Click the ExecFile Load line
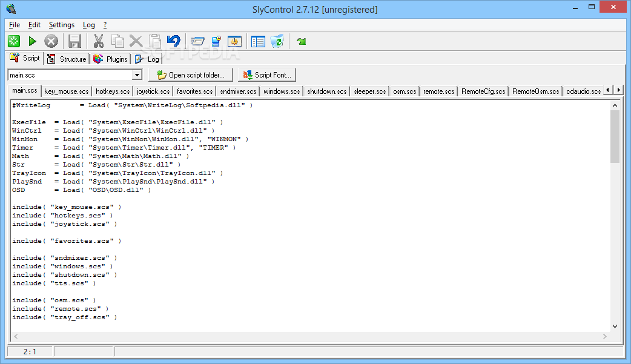This screenshot has width=631, height=364. pos(117,122)
